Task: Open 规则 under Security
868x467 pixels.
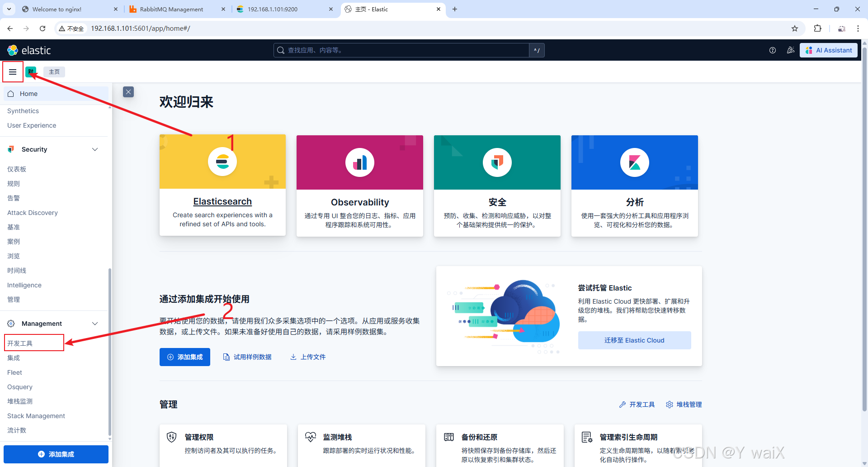Action: coord(14,184)
